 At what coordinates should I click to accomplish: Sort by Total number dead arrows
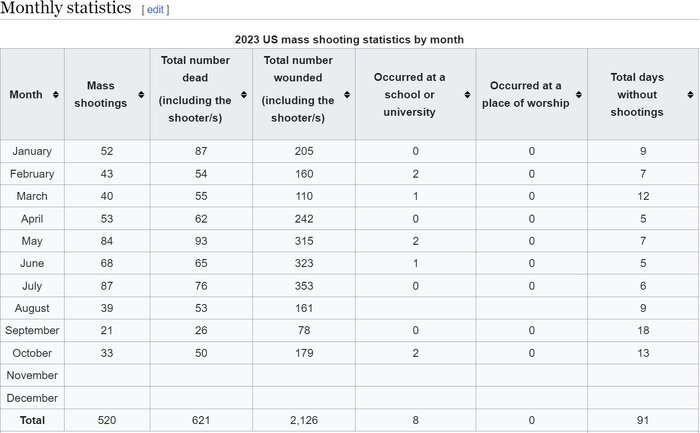point(244,95)
